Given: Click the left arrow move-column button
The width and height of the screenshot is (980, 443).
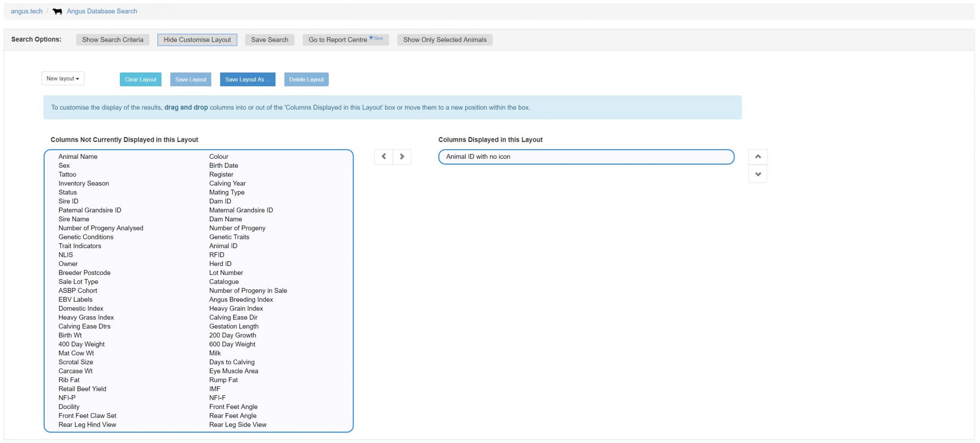Looking at the screenshot, I should 384,157.
